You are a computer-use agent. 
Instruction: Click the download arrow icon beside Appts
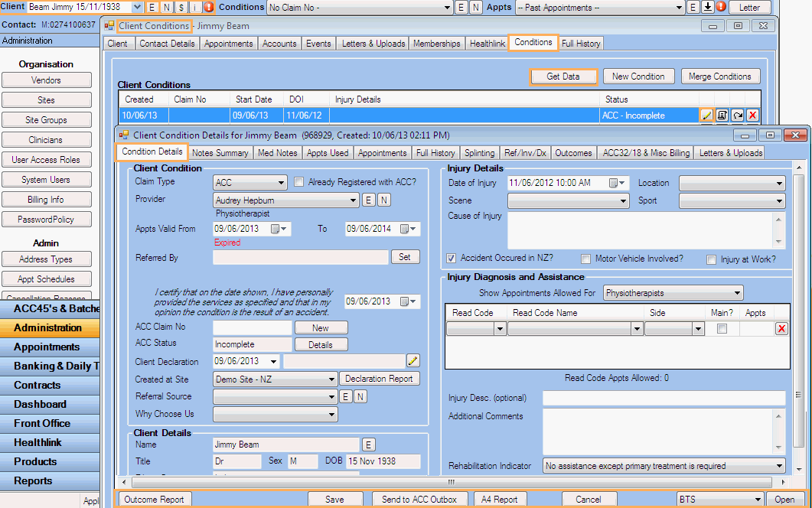pos(707,8)
